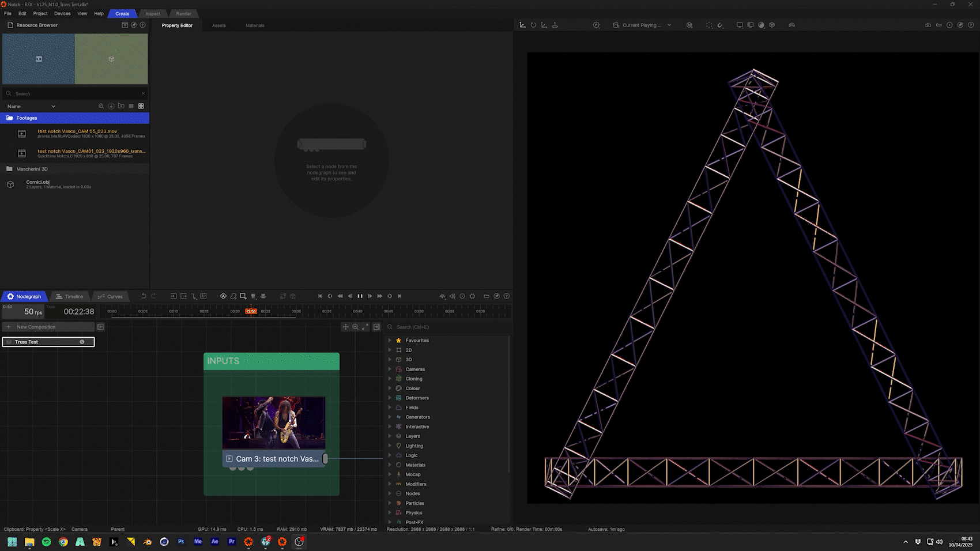Click the audio speaker icon in timeline toolbar
This screenshot has width=980, height=551.
(x=453, y=296)
